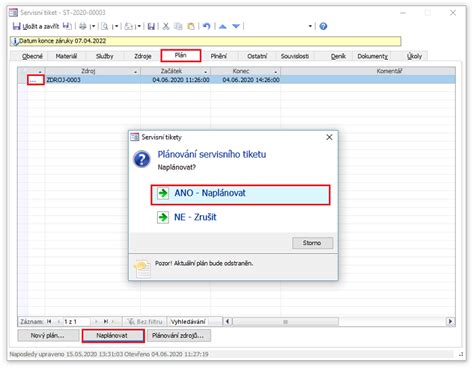This screenshot has height=369, width=474.
Task: Click the note icon beside Pozor warning
Action: (142, 268)
